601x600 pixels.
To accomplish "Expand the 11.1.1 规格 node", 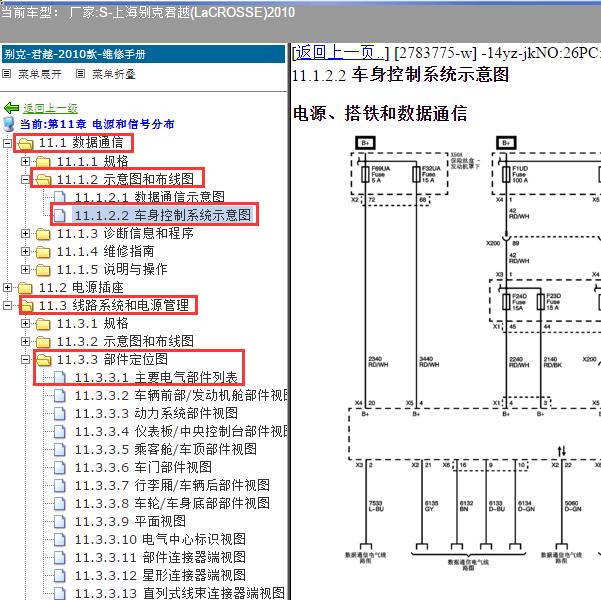I will [25, 161].
